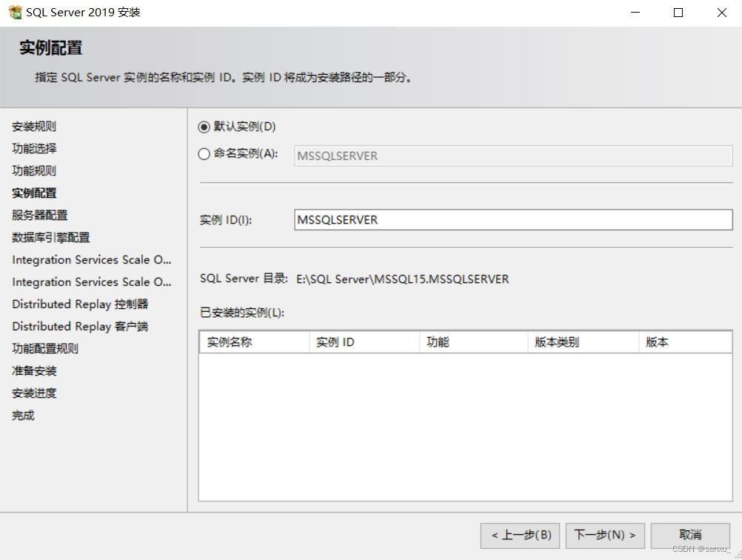
Task: Open the 服务器配置 step in sidebar
Action: click(x=40, y=216)
